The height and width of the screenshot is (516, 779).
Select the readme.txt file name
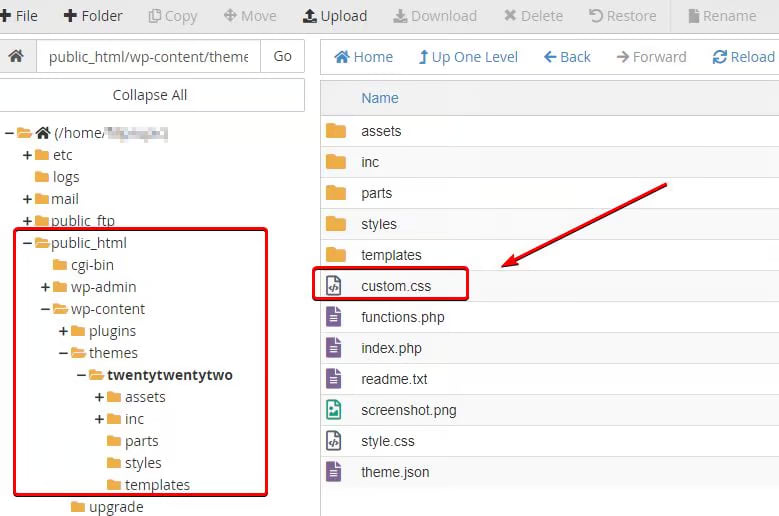pyautogui.click(x=394, y=379)
